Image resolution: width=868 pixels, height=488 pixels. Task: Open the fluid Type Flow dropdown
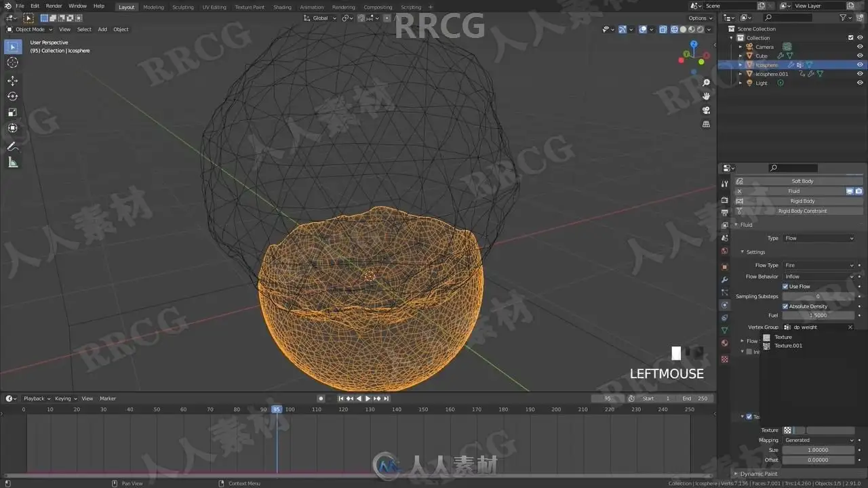point(819,239)
